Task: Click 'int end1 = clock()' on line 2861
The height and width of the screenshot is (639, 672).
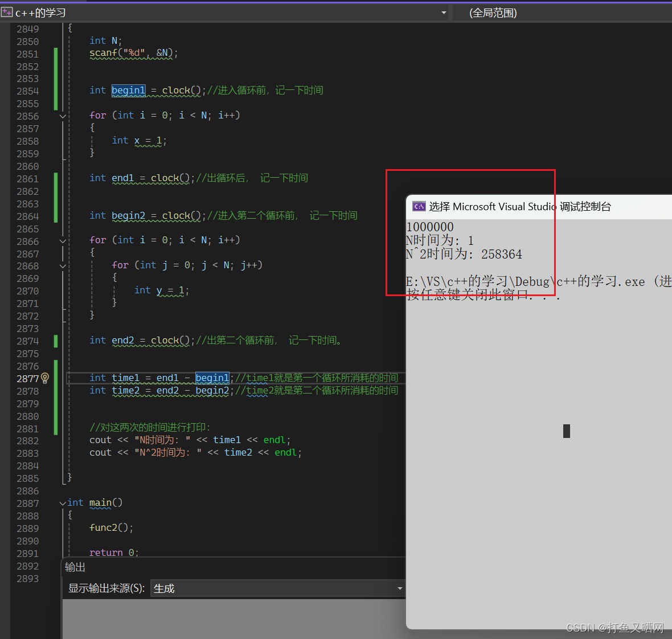Action: pyautogui.click(x=142, y=178)
